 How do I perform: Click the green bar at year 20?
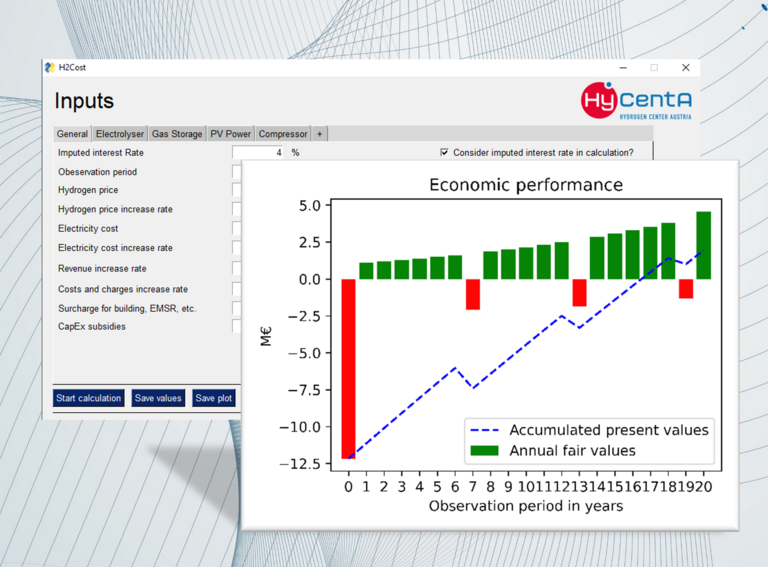[x=703, y=245]
